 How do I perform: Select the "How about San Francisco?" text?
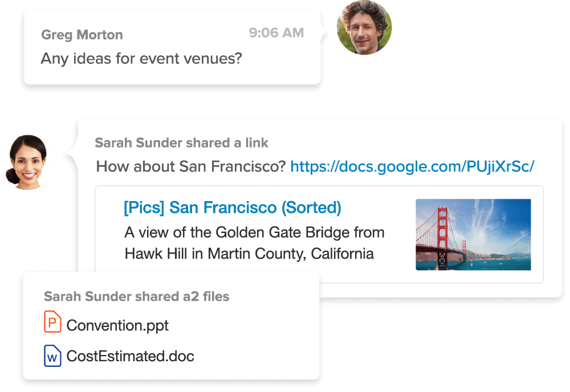point(191,167)
